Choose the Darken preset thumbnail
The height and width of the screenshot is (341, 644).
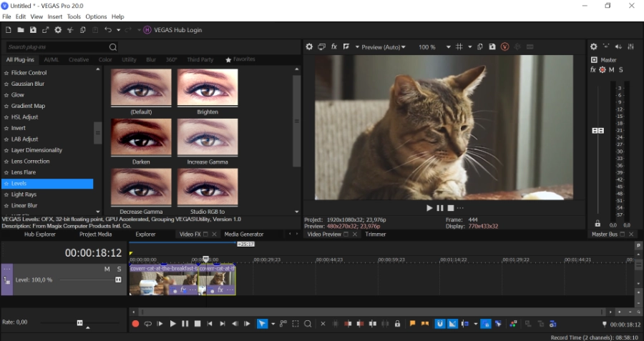141,137
